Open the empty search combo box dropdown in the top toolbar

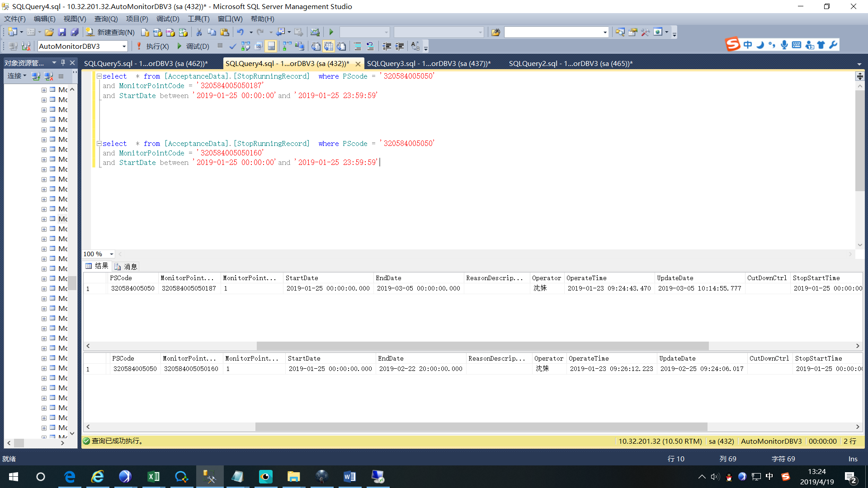point(605,32)
